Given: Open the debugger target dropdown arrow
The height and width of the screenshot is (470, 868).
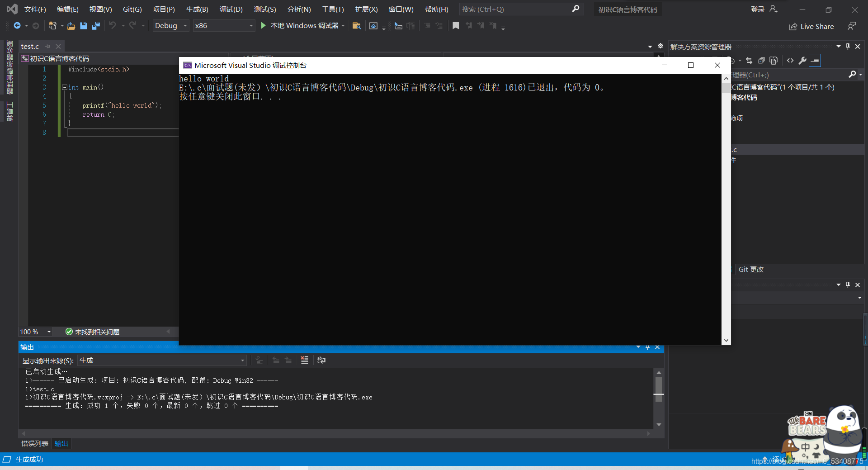Looking at the screenshot, I should 343,26.
